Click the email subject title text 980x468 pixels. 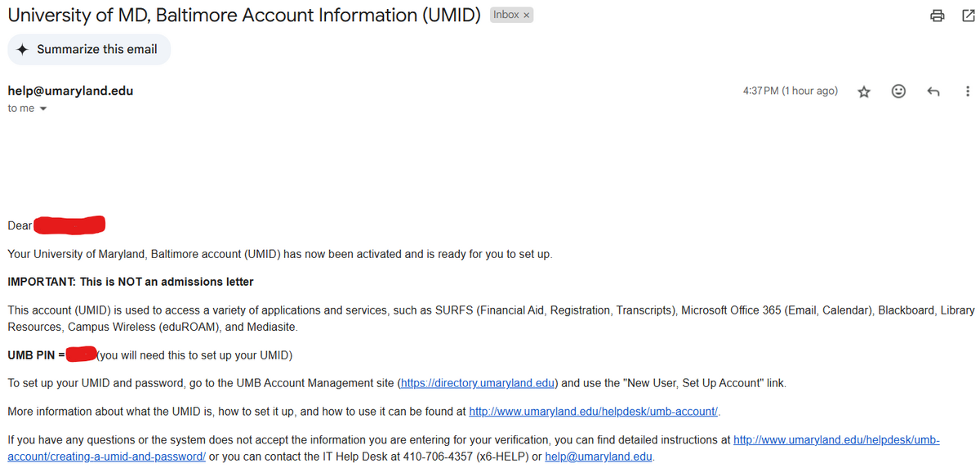pos(244,16)
